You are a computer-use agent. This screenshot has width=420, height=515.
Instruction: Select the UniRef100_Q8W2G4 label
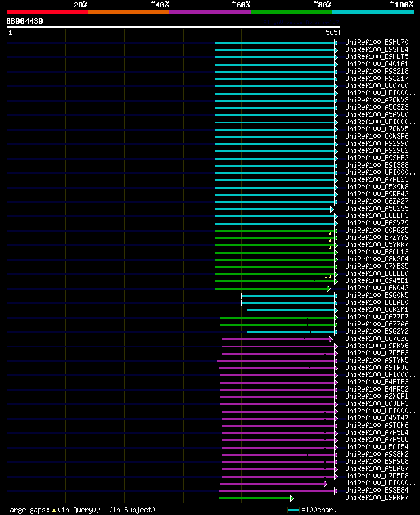tap(377, 259)
